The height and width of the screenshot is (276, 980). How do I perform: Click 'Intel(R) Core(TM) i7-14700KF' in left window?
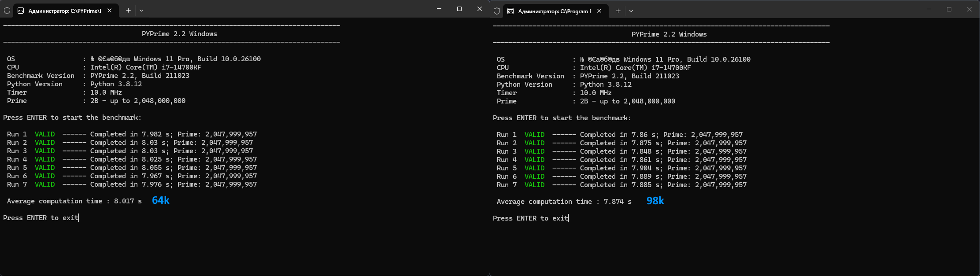pyautogui.click(x=146, y=67)
